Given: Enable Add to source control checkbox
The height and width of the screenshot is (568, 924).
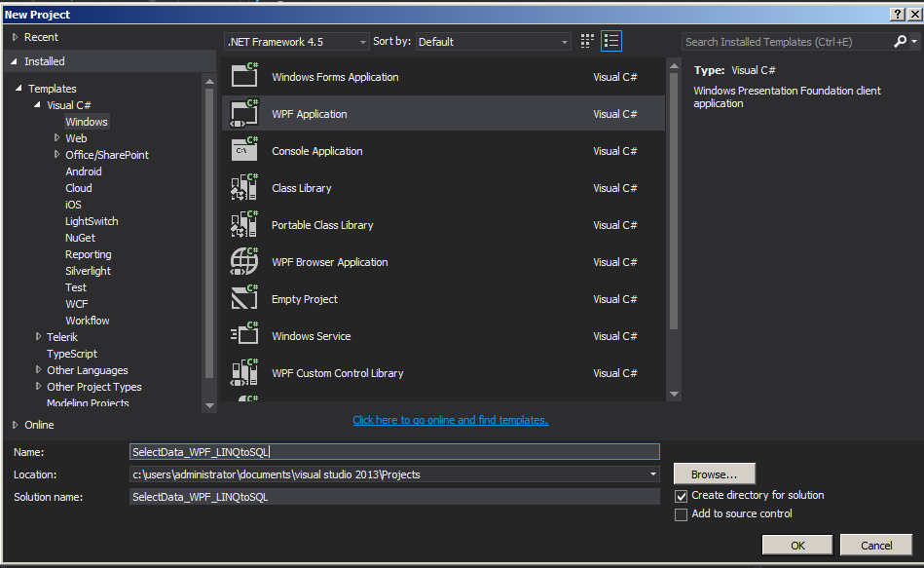Looking at the screenshot, I should point(682,514).
